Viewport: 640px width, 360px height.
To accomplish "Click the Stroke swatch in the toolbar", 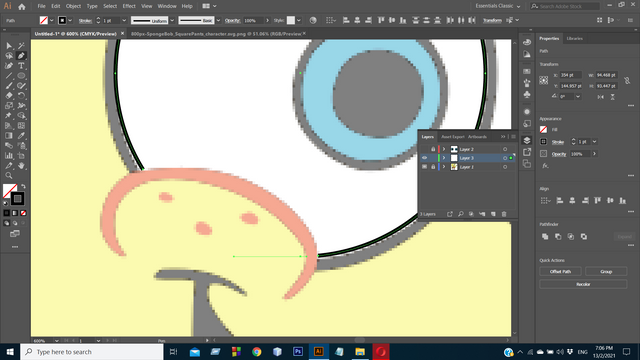I will coord(17,199).
